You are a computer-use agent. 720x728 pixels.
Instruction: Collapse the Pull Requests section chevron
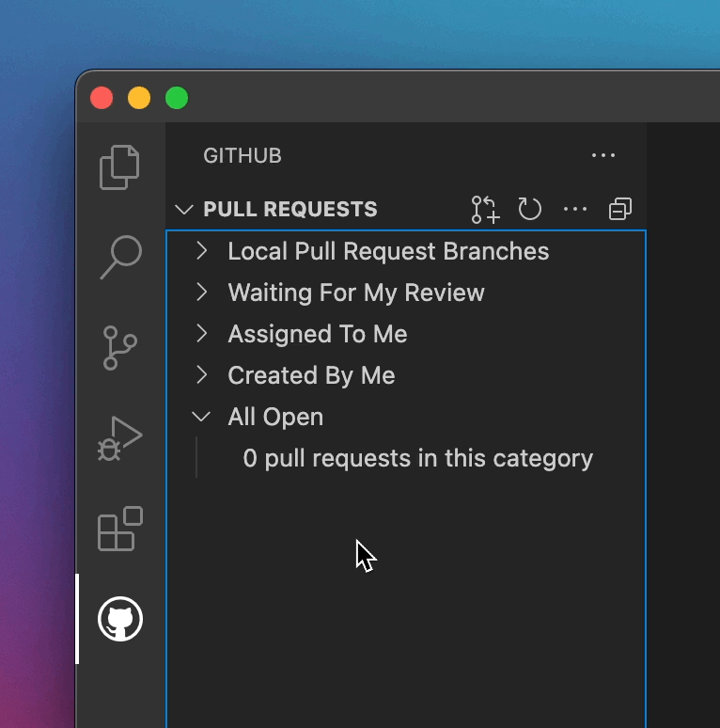tap(184, 210)
